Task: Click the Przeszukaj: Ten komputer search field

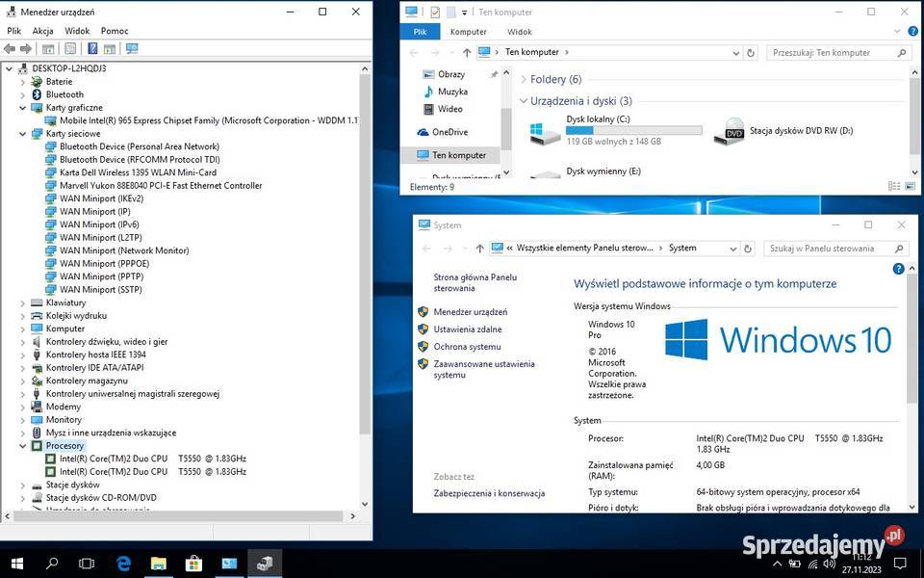Action: pyautogui.click(x=838, y=52)
